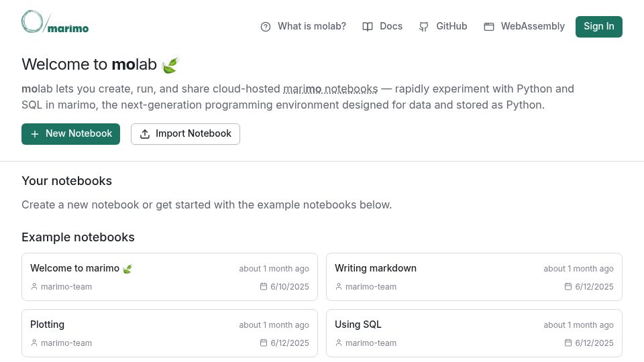The height and width of the screenshot is (362, 644).
Task: Click the calendar icon on the Plotting card
Action: pos(264,343)
